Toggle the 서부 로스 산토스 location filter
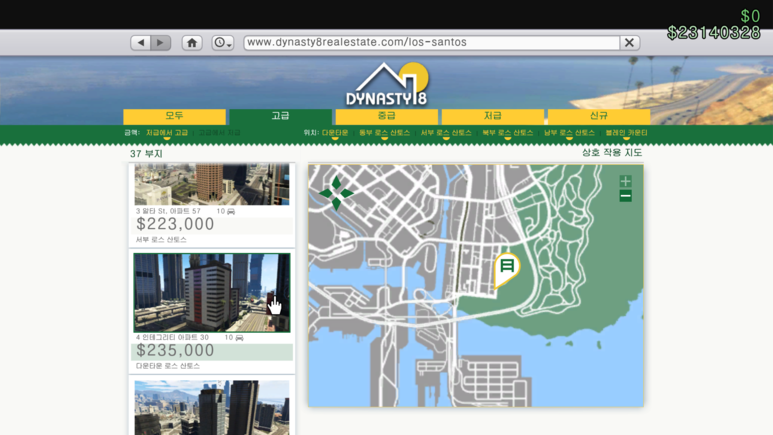The width and height of the screenshot is (773, 435). 446,133
